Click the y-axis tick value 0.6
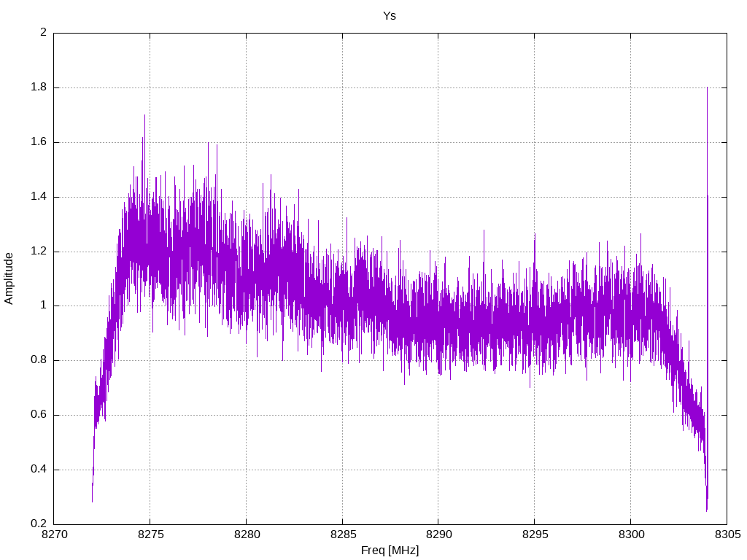The image size is (747, 560). pyautogui.click(x=39, y=415)
